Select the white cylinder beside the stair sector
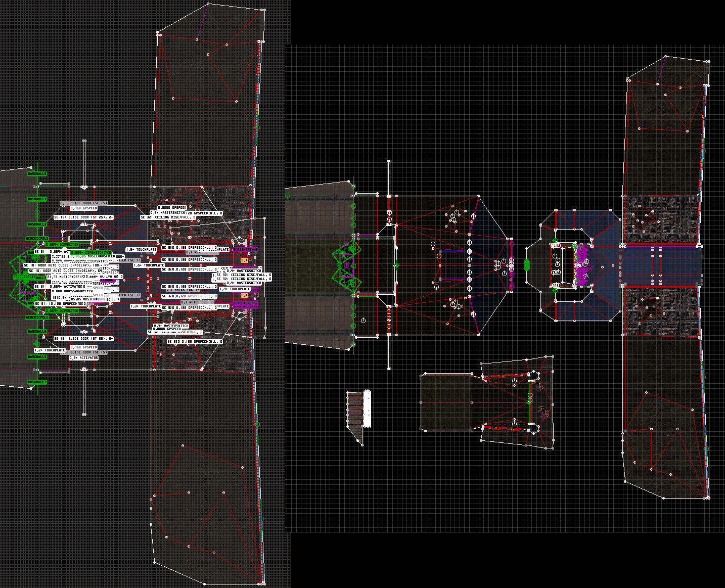Viewport: 725px width, 588px height. click(x=367, y=409)
